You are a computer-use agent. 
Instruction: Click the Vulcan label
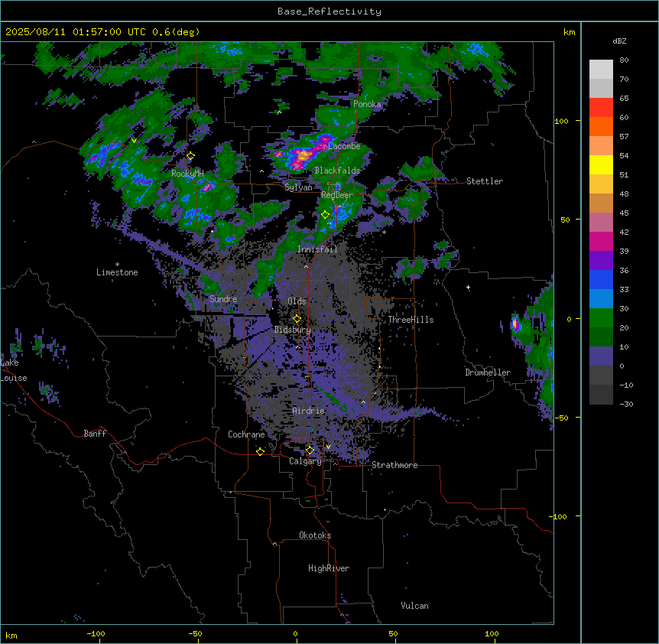pyautogui.click(x=415, y=606)
